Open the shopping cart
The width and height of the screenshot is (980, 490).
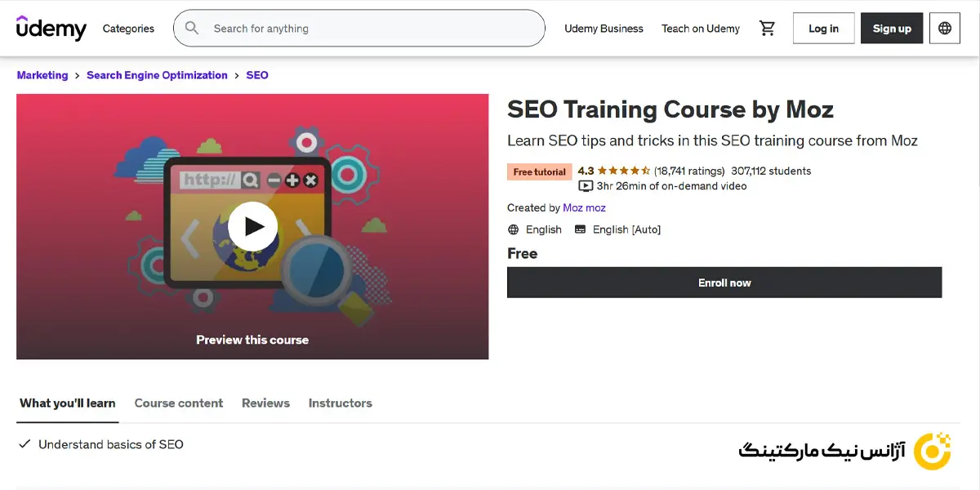click(767, 29)
